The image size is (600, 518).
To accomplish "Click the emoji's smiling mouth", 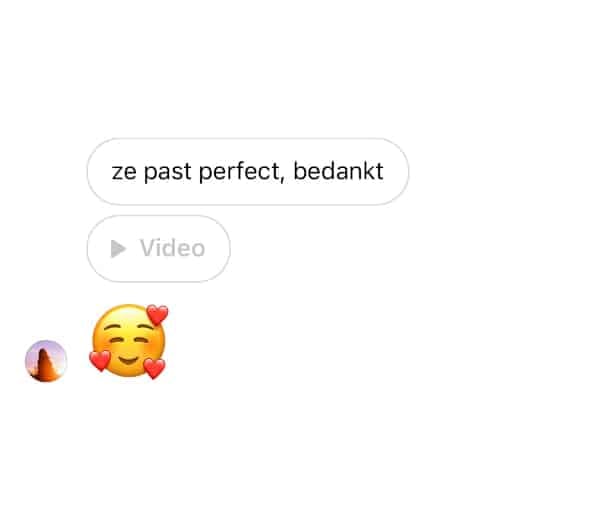I will [128, 360].
